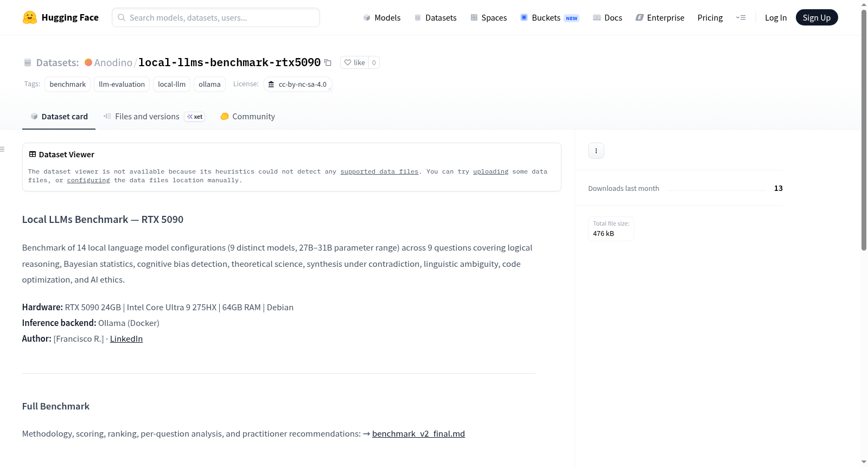Screen dimensions: 868x467
Task: Open the supported data files link
Action: pos(379,171)
